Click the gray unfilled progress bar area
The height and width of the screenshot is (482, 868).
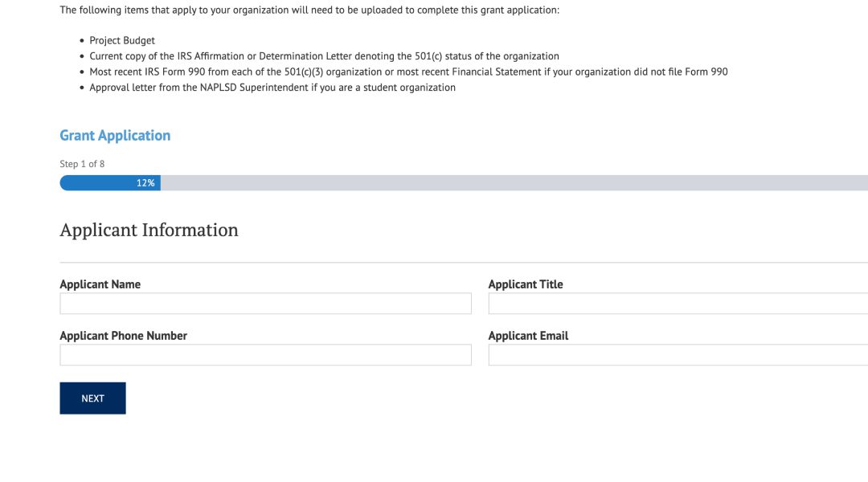514,183
